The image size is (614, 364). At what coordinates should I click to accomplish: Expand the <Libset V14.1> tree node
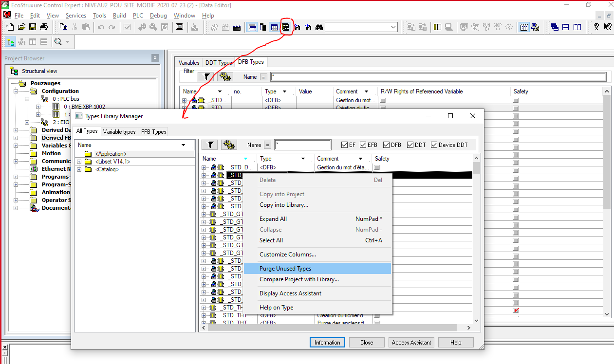[79, 162]
